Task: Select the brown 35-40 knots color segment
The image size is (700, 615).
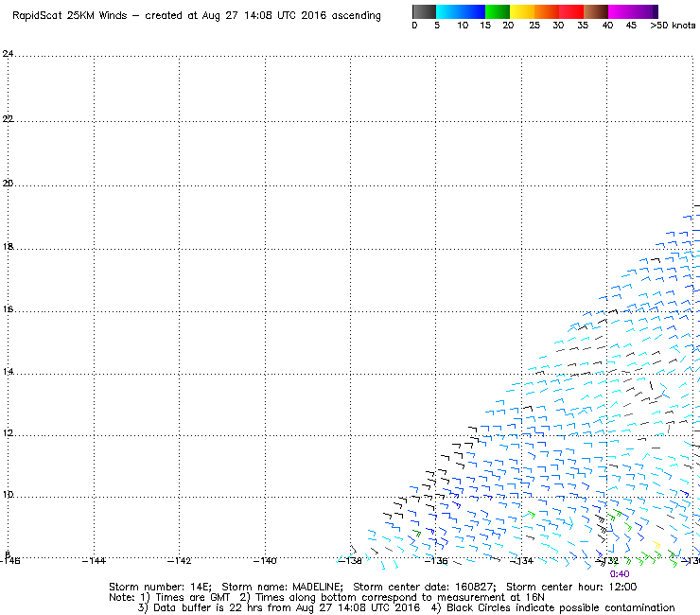Action: click(596, 11)
